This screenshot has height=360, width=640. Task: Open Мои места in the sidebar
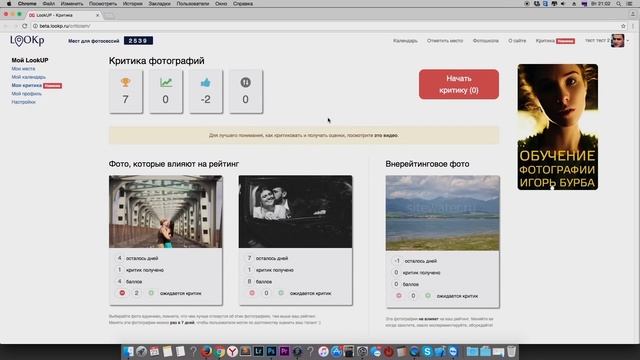point(23,69)
